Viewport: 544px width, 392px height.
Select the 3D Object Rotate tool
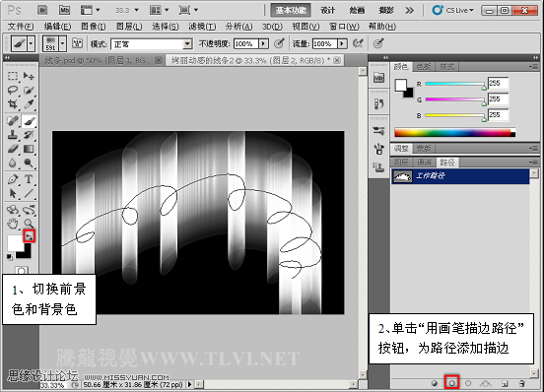tap(13, 210)
